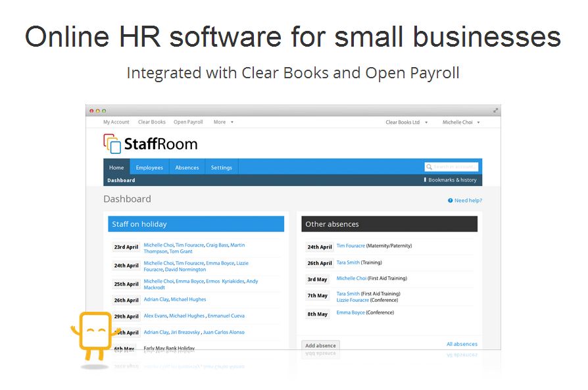Open Tom Grant's profile link
The height and width of the screenshot is (390, 588).
(x=181, y=252)
